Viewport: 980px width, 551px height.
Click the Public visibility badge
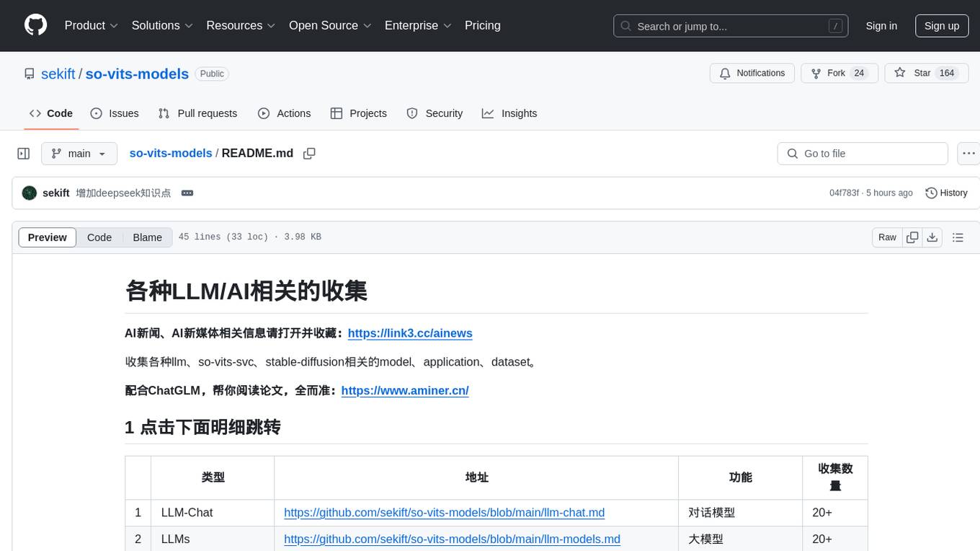[212, 74]
